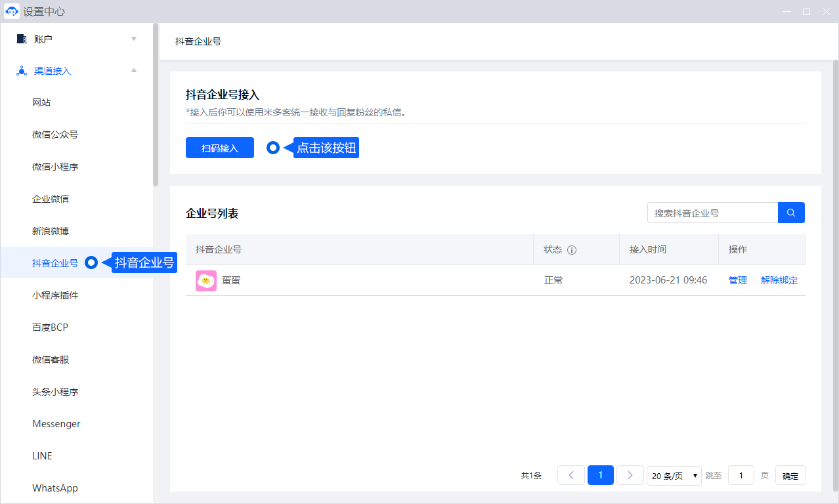
Task: Open the 网站 channel
Action: (x=41, y=102)
